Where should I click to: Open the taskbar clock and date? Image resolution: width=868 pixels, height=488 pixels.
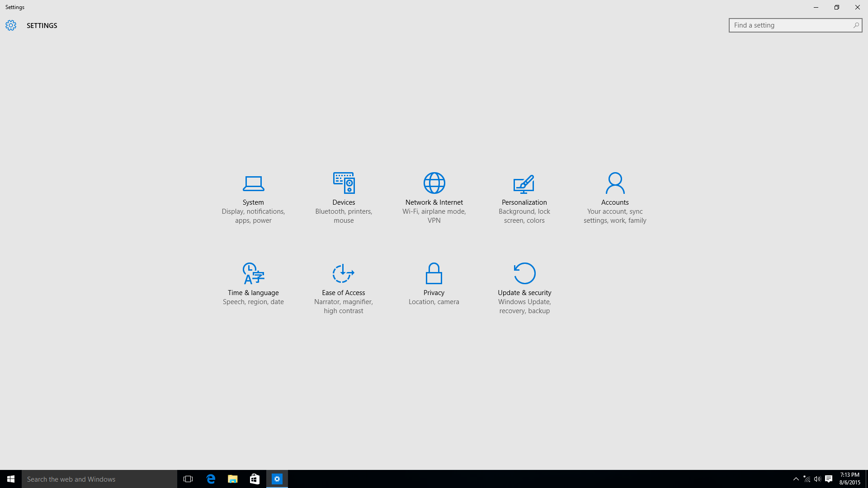pyautogui.click(x=849, y=479)
